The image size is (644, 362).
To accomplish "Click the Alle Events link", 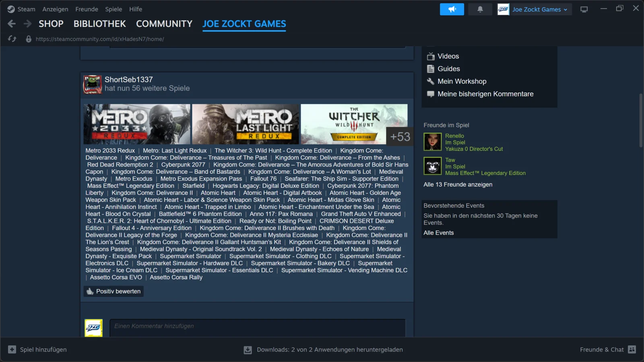I will [438, 233].
